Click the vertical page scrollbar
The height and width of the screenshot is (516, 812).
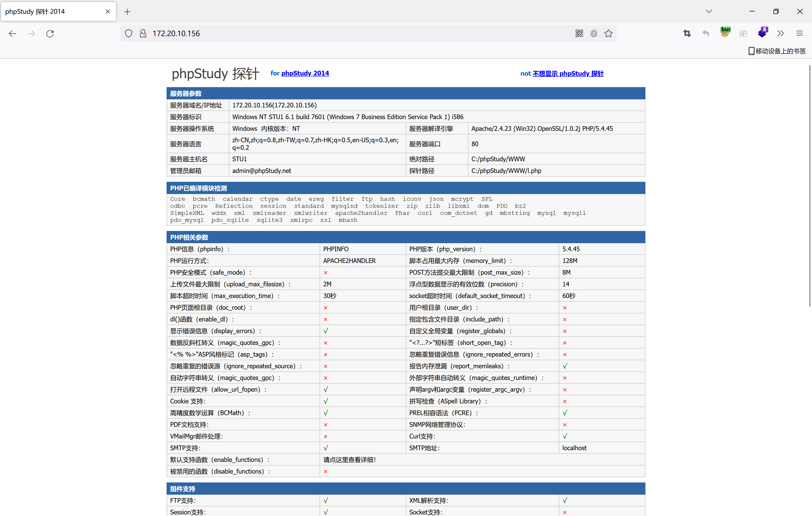[809, 185]
